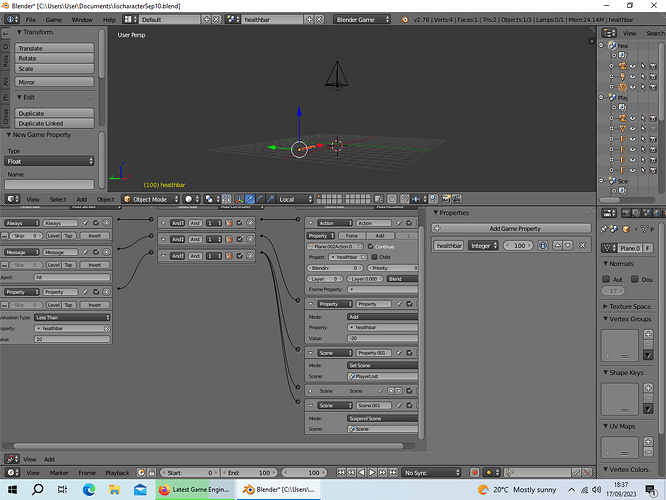The image size is (666, 500).
Task: Adjust the healthbar value field showing 100
Action: point(518,246)
